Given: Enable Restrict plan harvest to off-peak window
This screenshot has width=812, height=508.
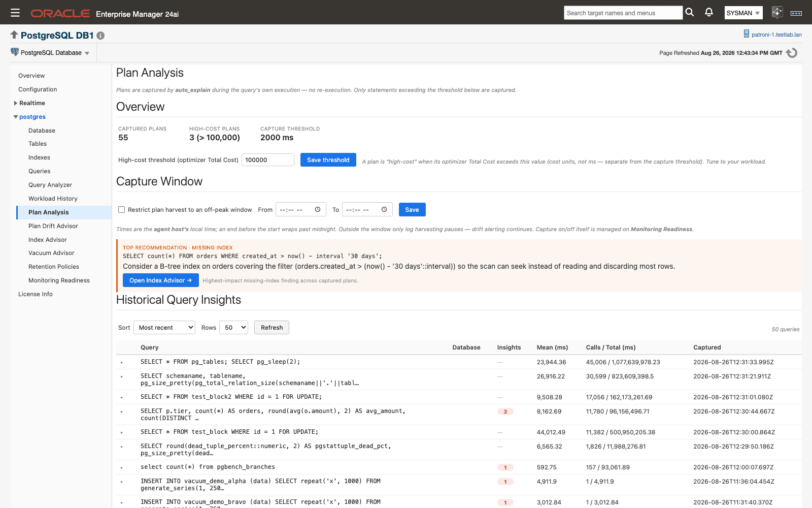Looking at the screenshot, I should click(x=122, y=209).
